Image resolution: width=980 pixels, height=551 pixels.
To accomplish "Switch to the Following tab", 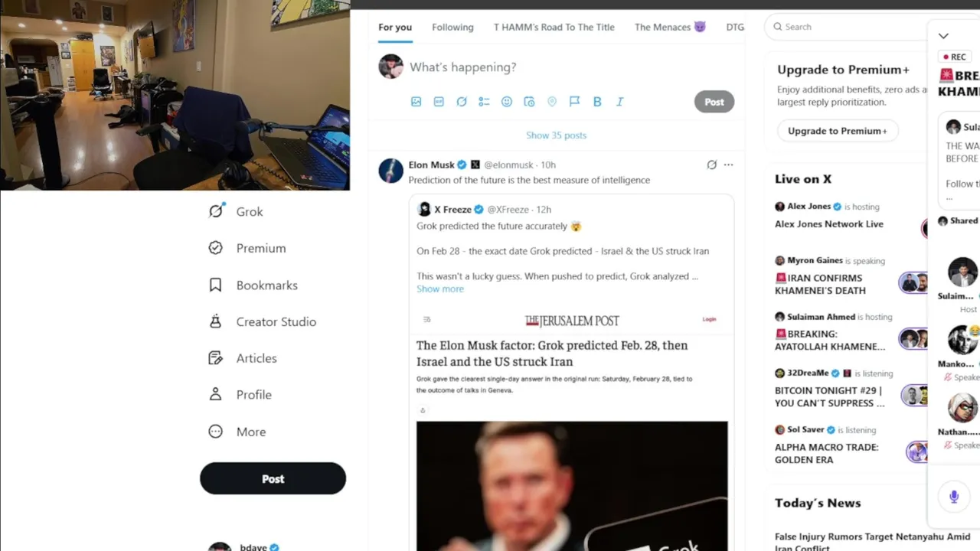I will (x=452, y=27).
